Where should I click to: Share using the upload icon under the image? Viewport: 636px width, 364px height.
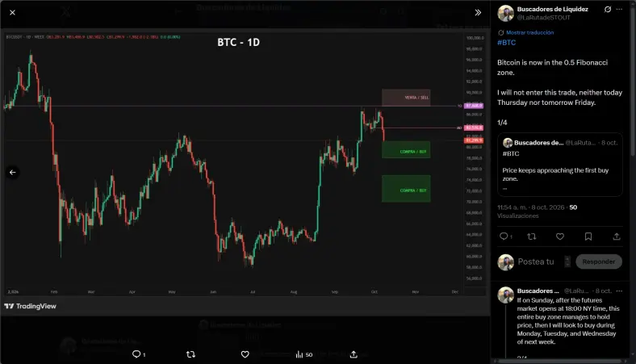point(354,354)
